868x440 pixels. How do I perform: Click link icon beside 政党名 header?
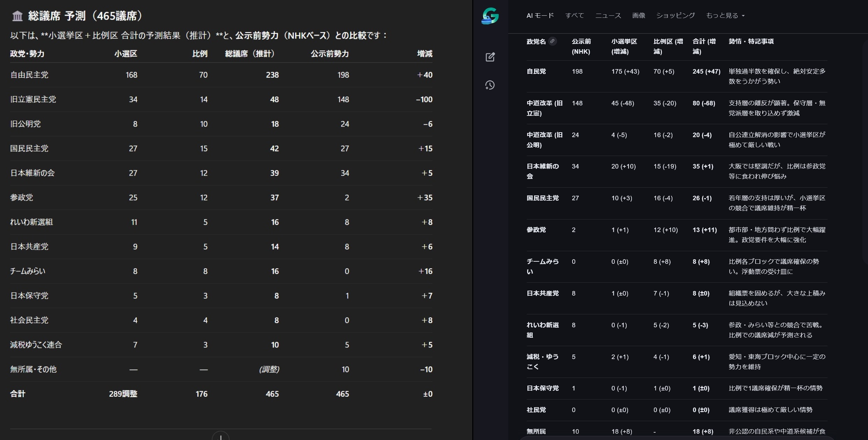click(552, 41)
